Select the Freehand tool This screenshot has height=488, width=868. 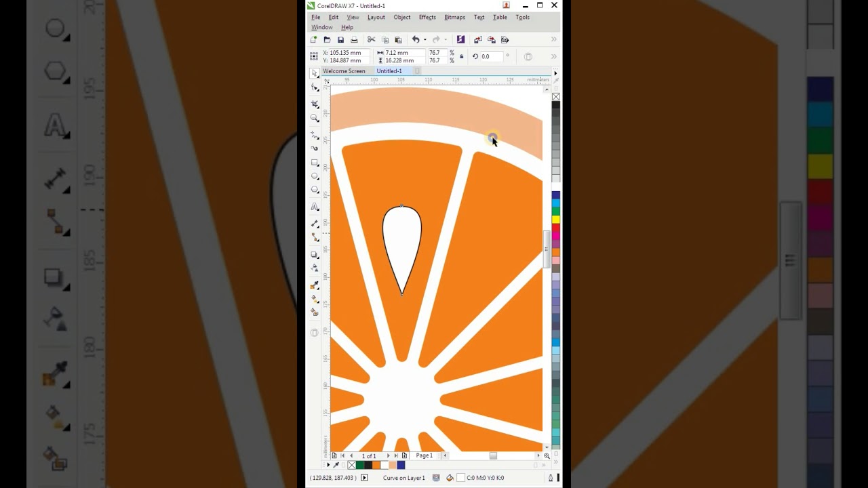[315, 136]
